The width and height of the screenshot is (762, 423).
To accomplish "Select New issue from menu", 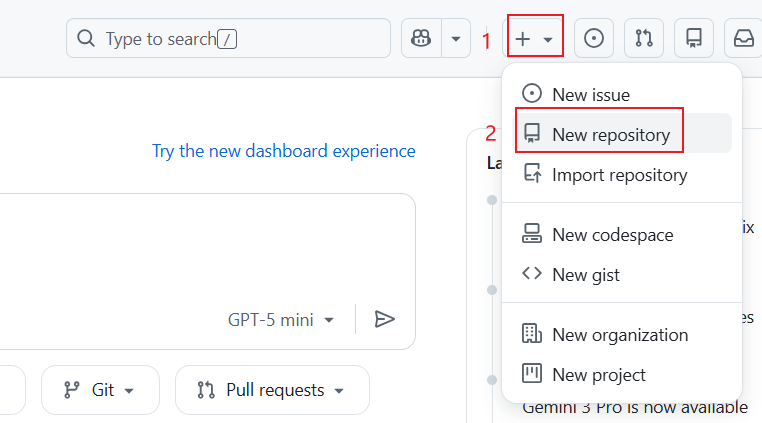I will coord(590,94).
